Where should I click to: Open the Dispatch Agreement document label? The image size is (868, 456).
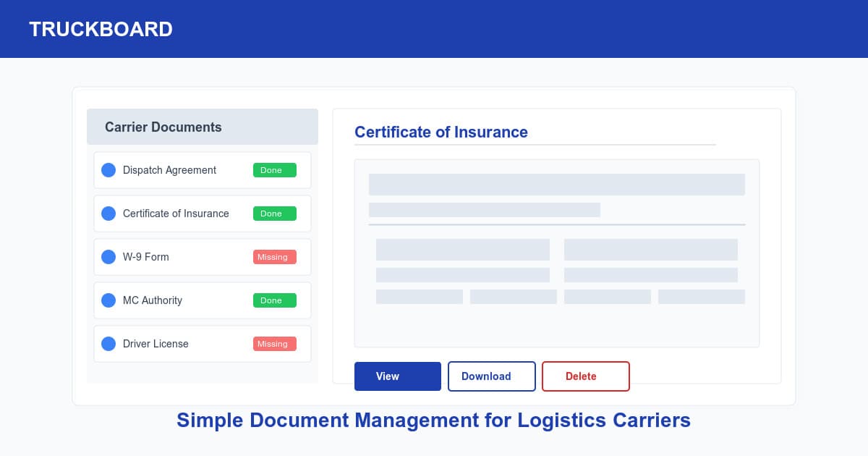click(169, 170)
